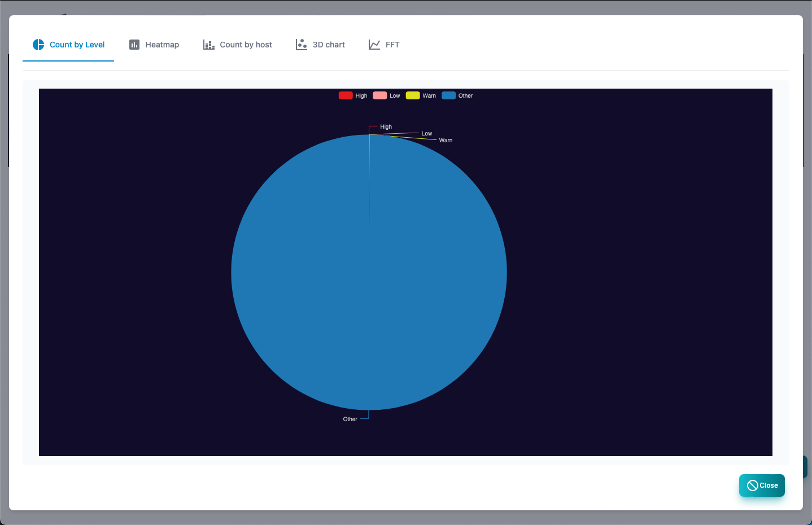812x525 pixels.
Task: Click the 'Other' label below the pie
Action: click(x=350, y=419)
